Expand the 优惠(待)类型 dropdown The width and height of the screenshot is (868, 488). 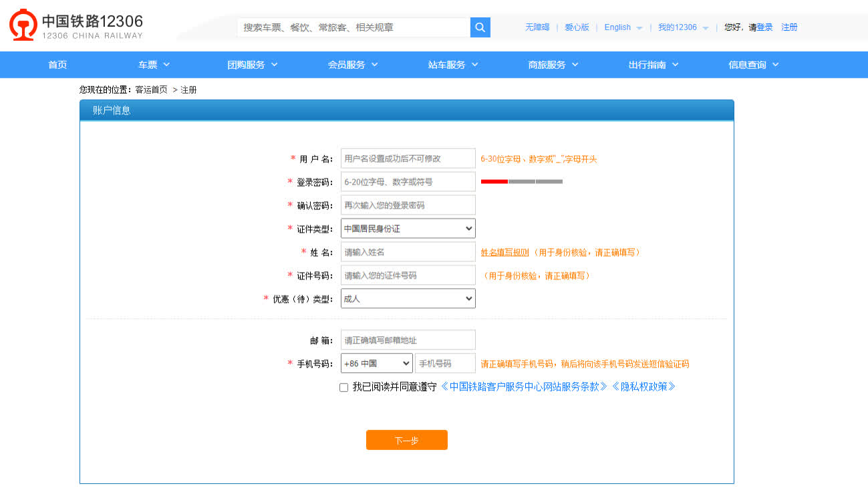[408, 299]
